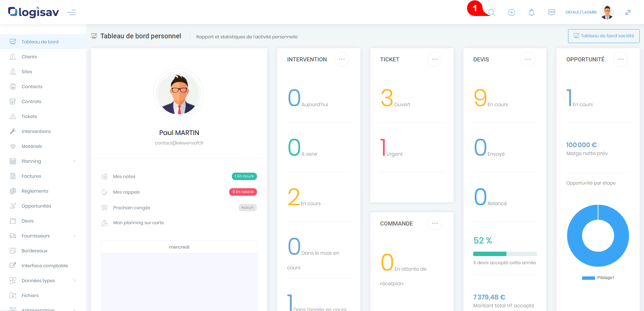
Task: Open Clients in the sidebar
Action: click(29, 57)
